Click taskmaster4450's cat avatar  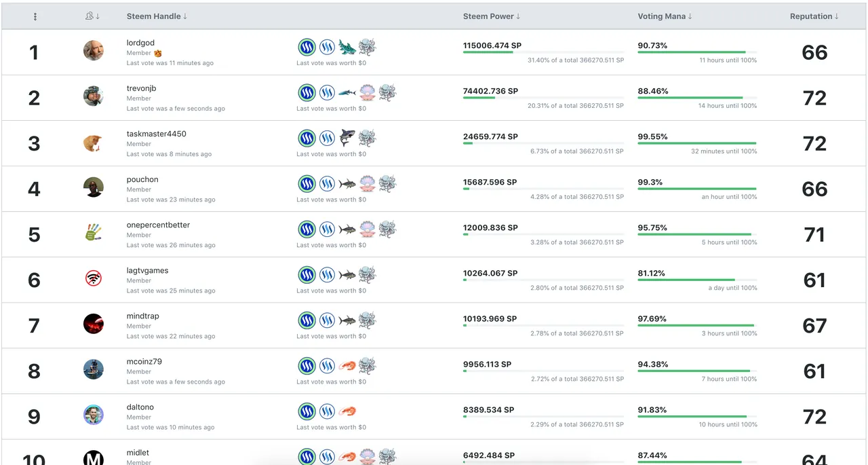(x=94, y=141)
